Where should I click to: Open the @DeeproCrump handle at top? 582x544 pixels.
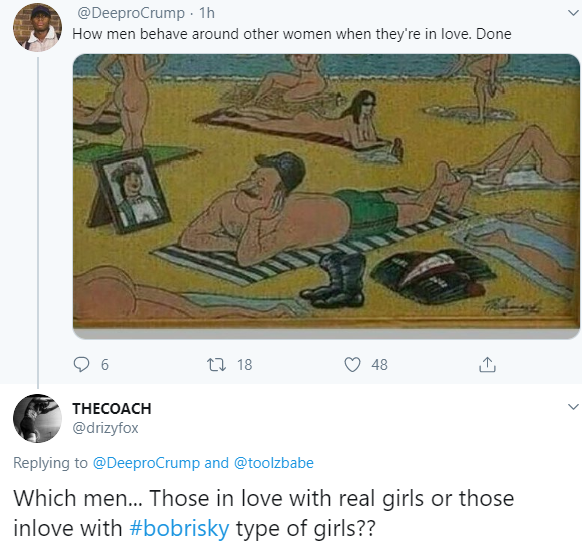coord(131,13)
